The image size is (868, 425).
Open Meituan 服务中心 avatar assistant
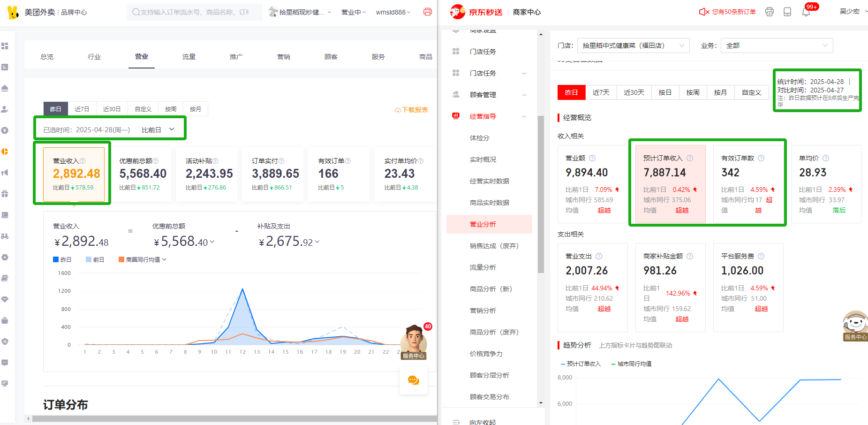[x=414, y=342]
